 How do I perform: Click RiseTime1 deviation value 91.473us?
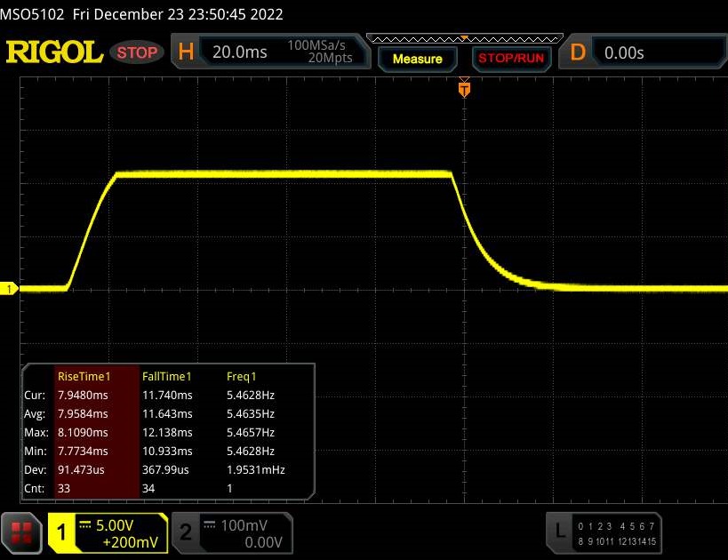81,469
